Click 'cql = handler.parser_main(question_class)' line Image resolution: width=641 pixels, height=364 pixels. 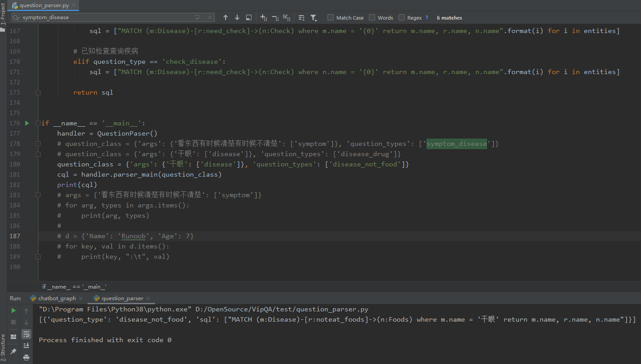(x=139, y=174)
